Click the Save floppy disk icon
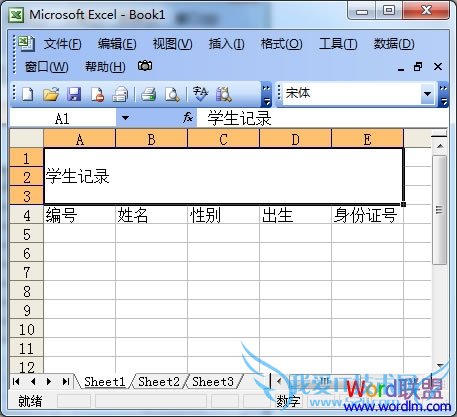 (74, 94)
